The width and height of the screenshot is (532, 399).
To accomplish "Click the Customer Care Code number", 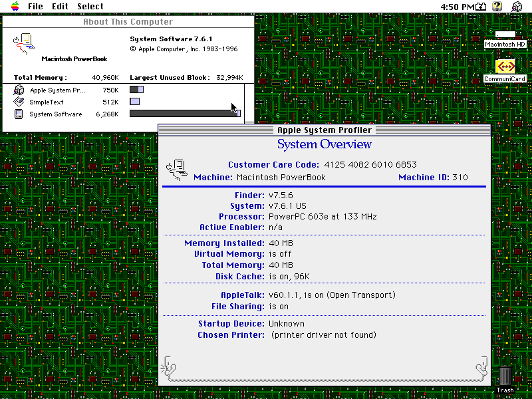I will (370, 164).
